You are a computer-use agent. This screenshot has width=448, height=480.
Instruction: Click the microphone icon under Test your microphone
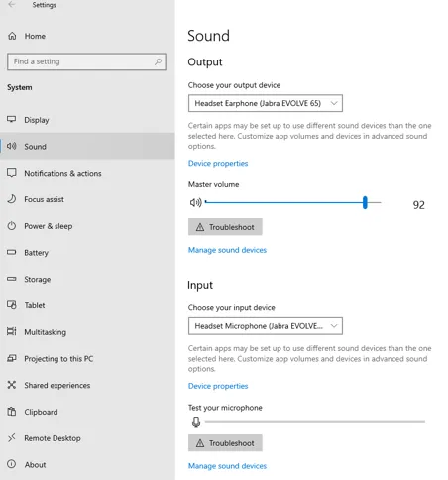pyautogui.click(x=196, y=421)
